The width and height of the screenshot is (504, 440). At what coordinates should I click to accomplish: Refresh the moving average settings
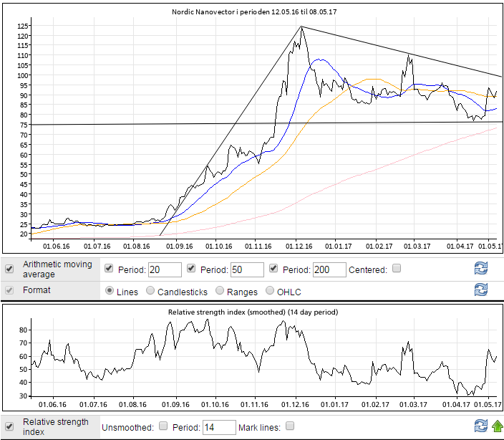(481, 268)
